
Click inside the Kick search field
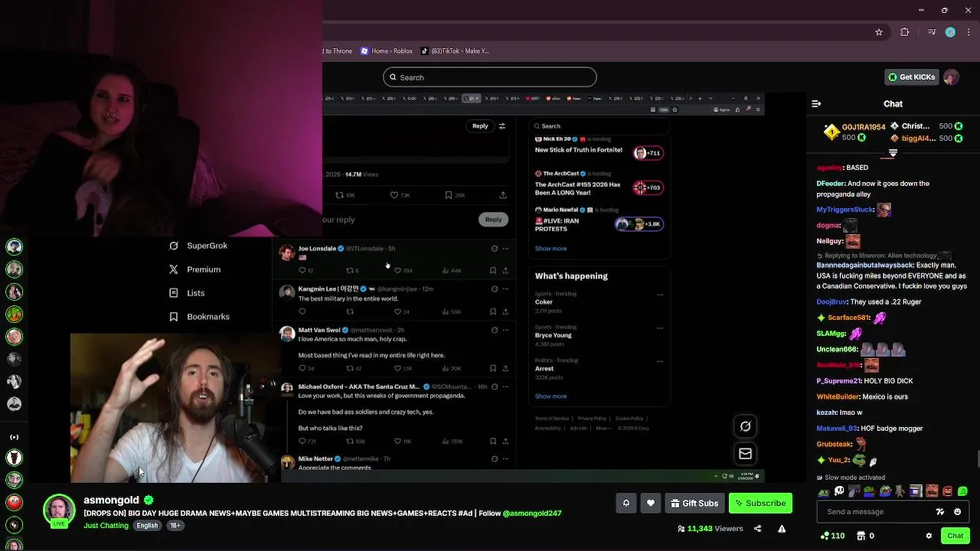click(490, 77)
